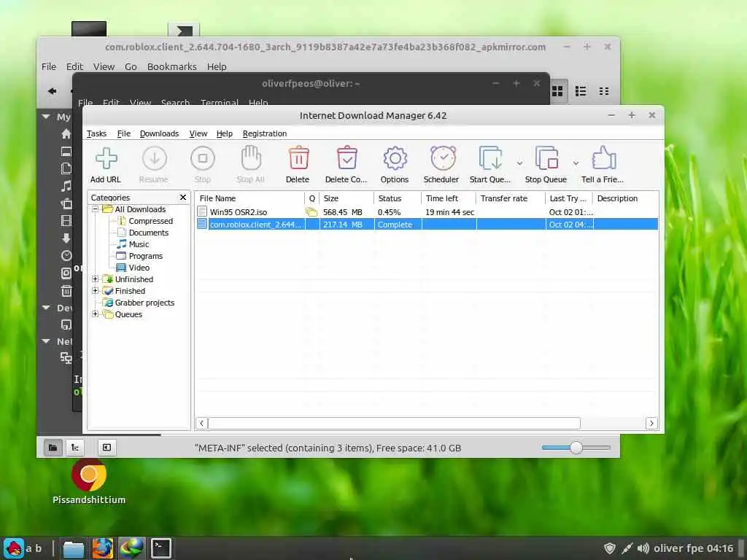Click the Start Queue icon
This screenshot has width=747, height=560.
490,158
